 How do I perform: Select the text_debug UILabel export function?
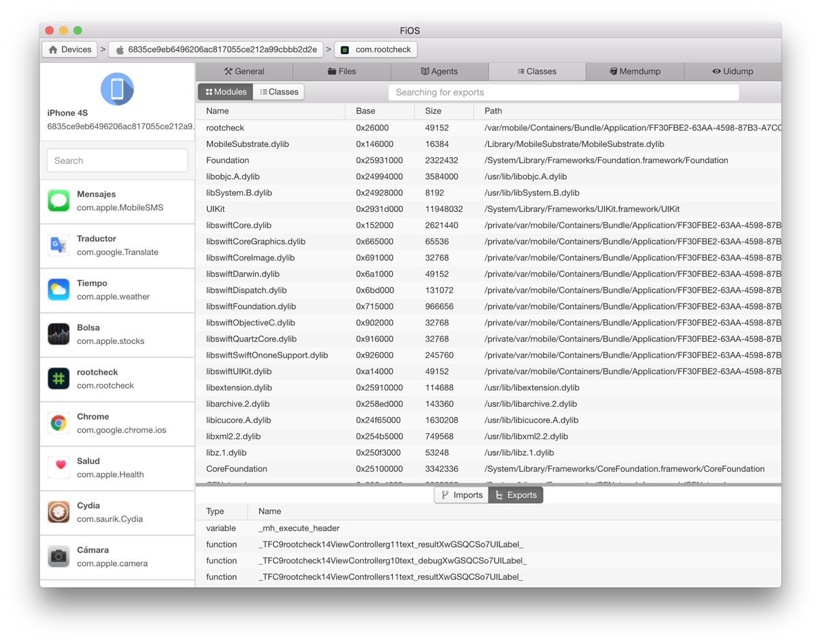[x=488, y=561]
